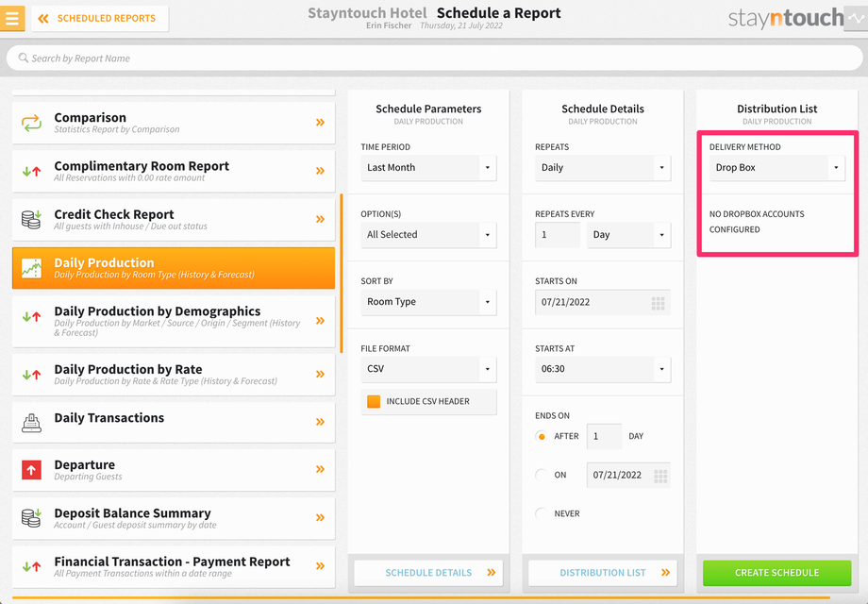
Task: Select the Daily Production report
Action: [174, 268]
